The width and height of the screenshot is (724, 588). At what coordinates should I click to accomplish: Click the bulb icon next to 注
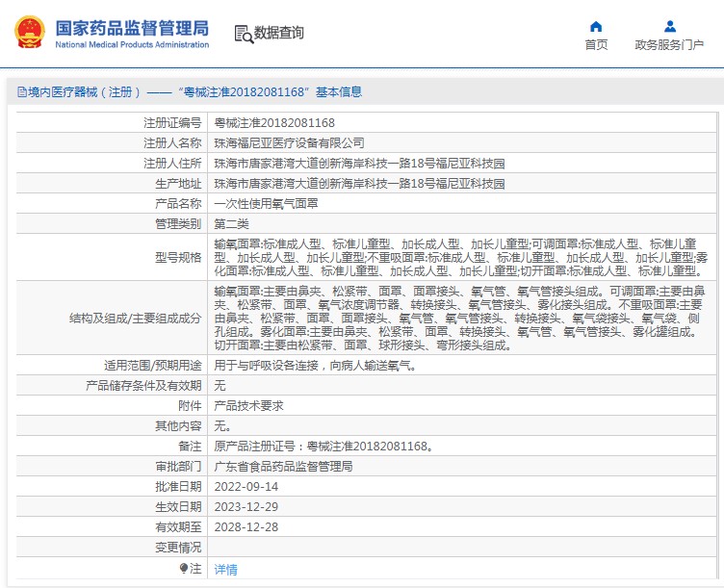click(184, 568)
